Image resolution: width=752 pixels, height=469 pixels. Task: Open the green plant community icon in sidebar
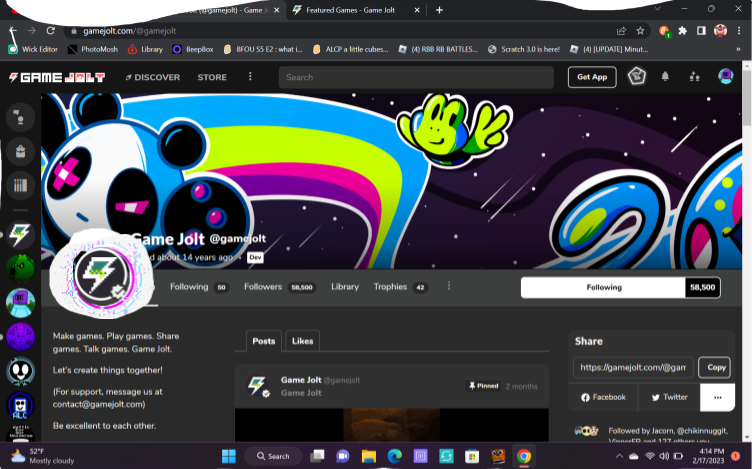pyautogui.click(x=20, y=268)
